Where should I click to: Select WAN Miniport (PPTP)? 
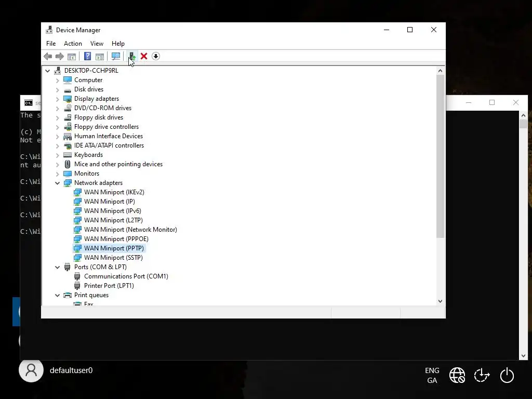click(x=114, y=248)
